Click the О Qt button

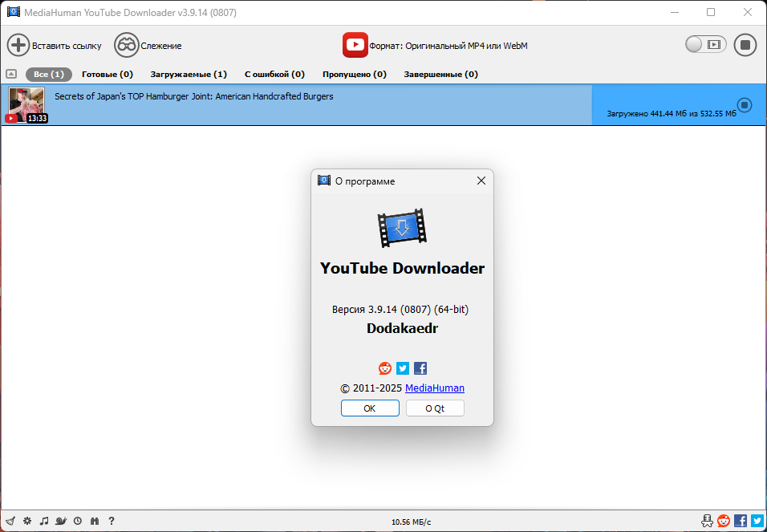point(435,408)
